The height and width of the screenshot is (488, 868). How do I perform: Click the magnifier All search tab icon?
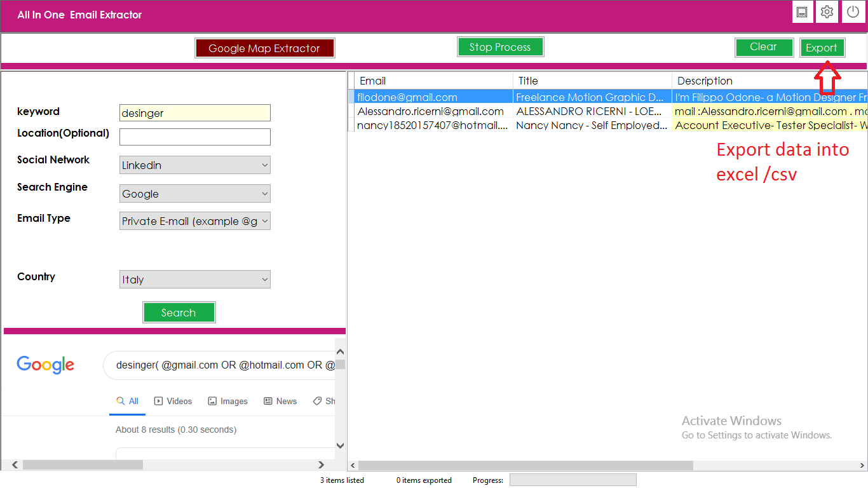120,401
